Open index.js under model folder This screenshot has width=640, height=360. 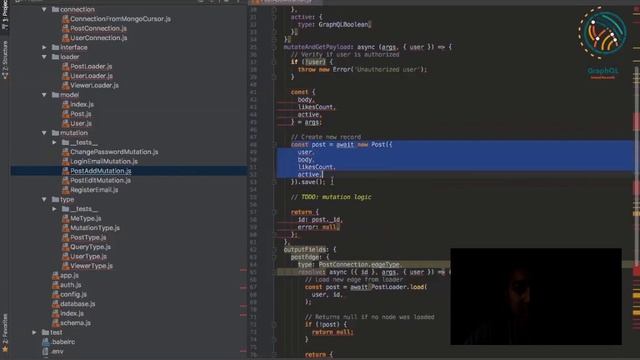82,104
